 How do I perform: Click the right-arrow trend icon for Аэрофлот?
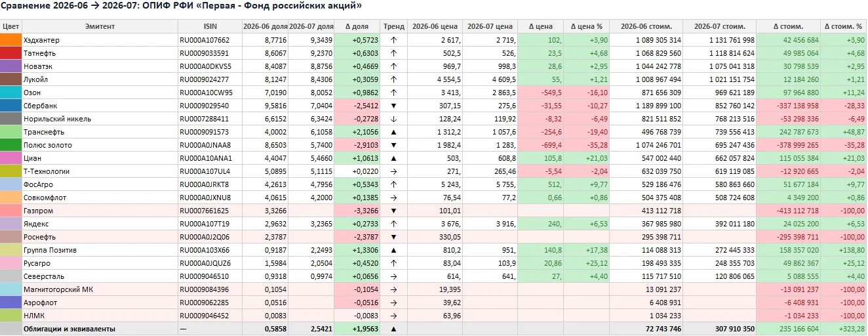point(393,303)
